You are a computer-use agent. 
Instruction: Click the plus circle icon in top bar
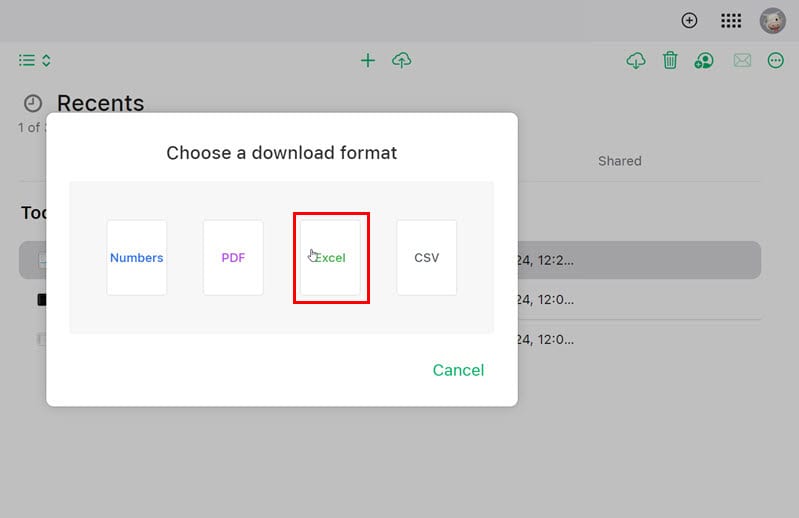tap(689, 20)
